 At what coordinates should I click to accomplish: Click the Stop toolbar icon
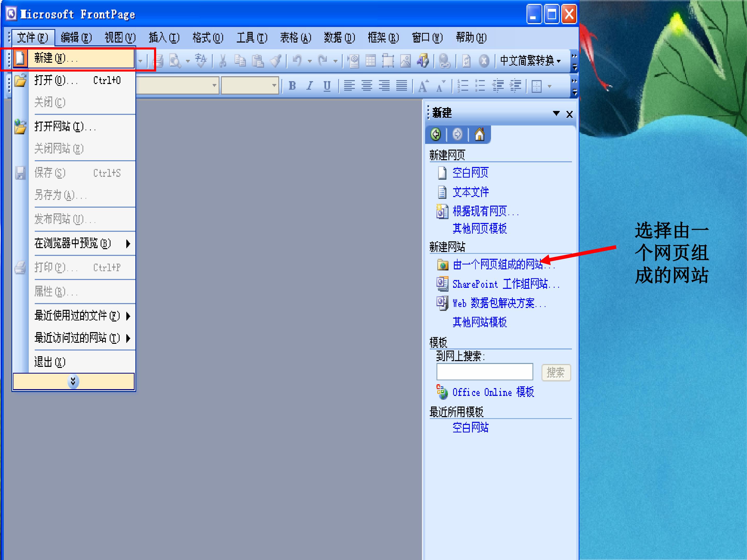[x=484, y=61]
